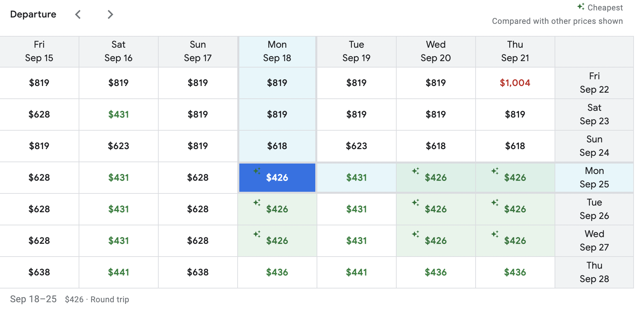Select the $431 fare for Tue Sep 19 return Mon Sep 25
The height and width of the screenshot is (315, 644).
356,178
